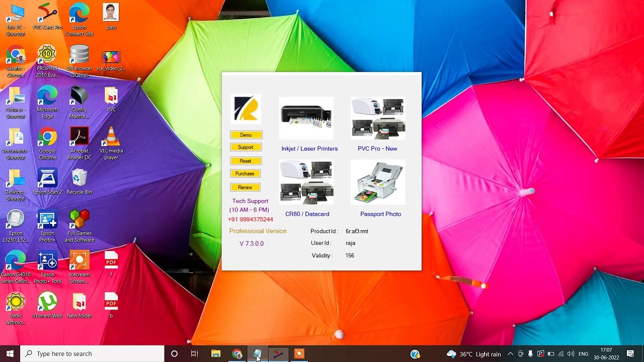The width and height of the screenshot is (644, 362).
Task: Select the Epson Scan 2 desktop icon
Action: click(47, 183)
